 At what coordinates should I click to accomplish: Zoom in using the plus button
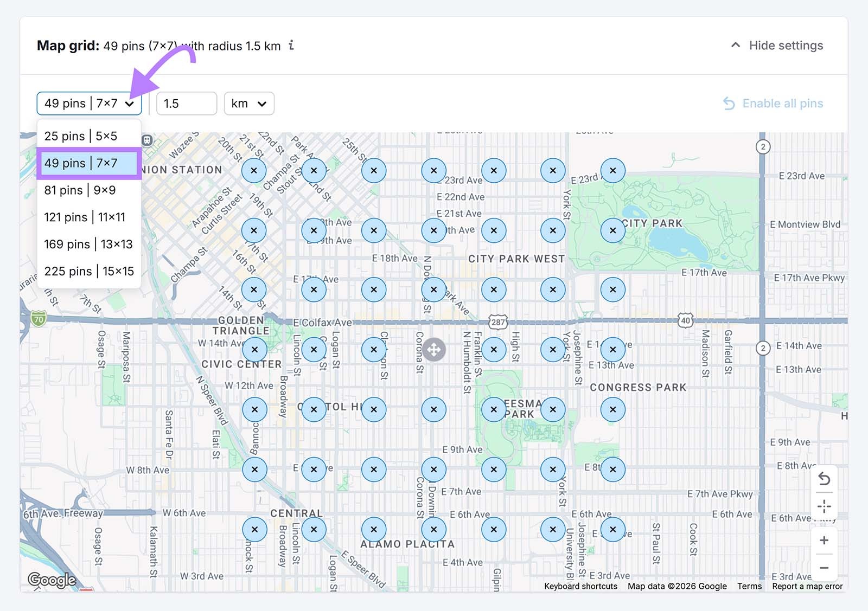coord(824,540)
